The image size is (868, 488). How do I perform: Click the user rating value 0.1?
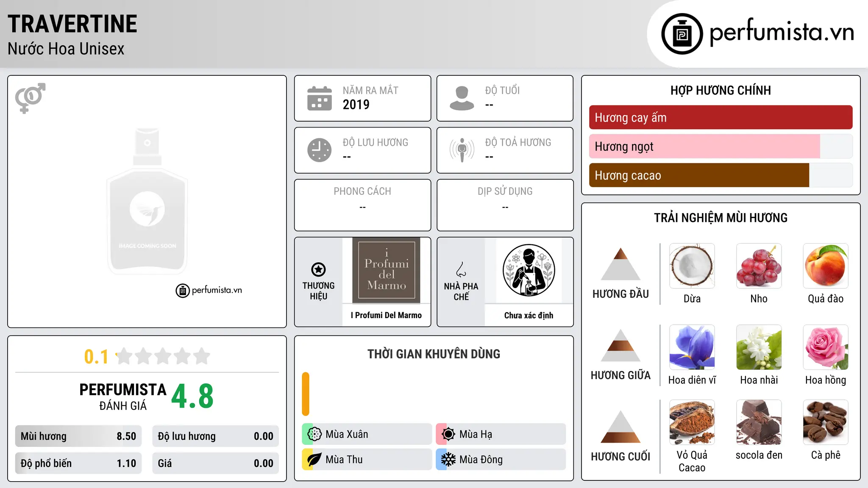point(96,357)
